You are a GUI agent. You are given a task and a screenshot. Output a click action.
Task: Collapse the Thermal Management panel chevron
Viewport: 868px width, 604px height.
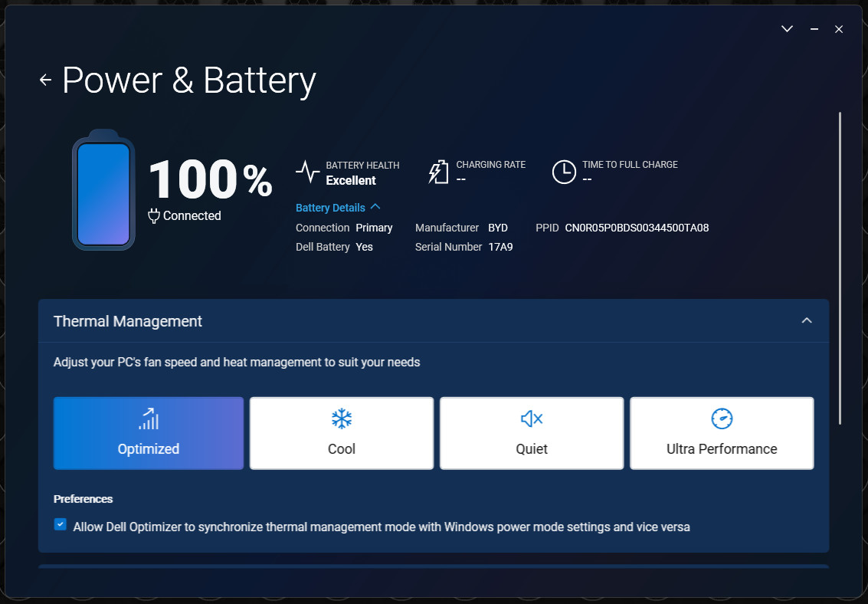point(807,320)
